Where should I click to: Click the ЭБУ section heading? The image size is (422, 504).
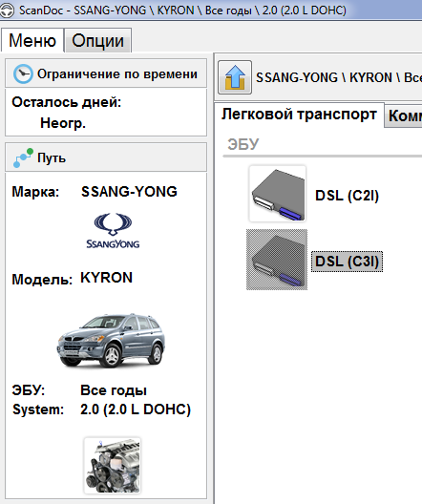[243, 144]
